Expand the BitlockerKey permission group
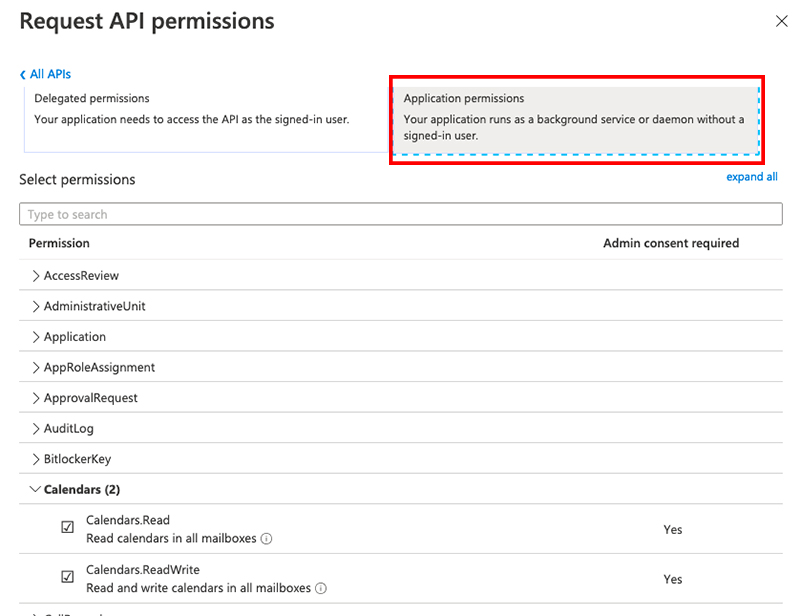 point(401,459)
